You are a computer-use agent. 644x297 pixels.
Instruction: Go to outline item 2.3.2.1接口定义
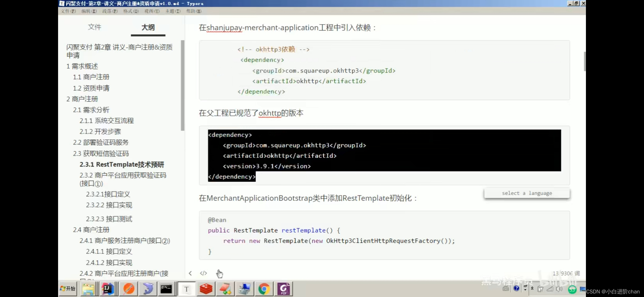tap(108, 194)
